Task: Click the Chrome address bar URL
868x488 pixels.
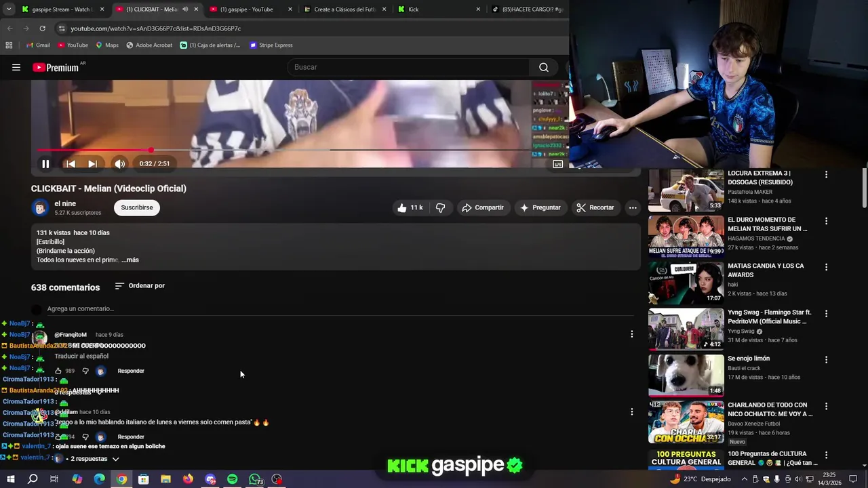Action: 156,28
